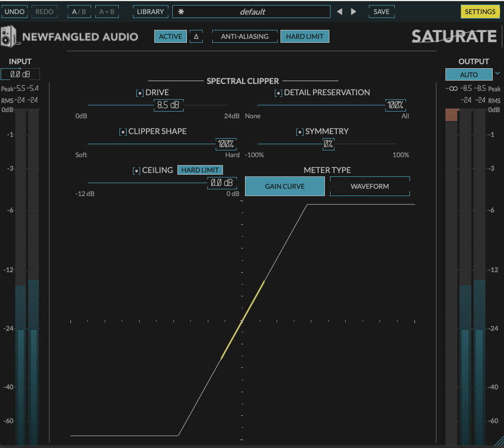The width and height of the screenshot is (504, 448).
Task: Switch meter type to WAVEFORM
Action: (x=369, y=186)
